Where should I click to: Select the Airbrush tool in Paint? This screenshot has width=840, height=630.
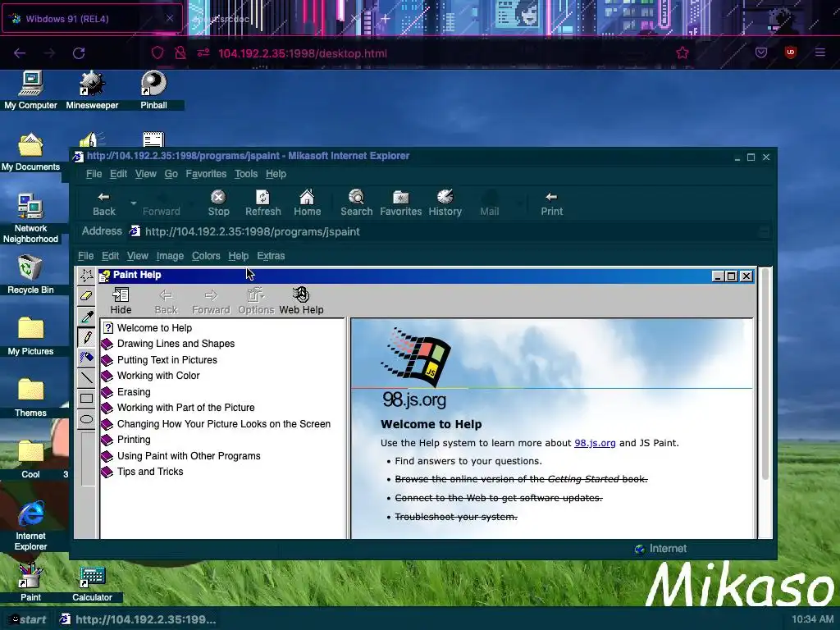pyautogui.click(x=86, y=358)
